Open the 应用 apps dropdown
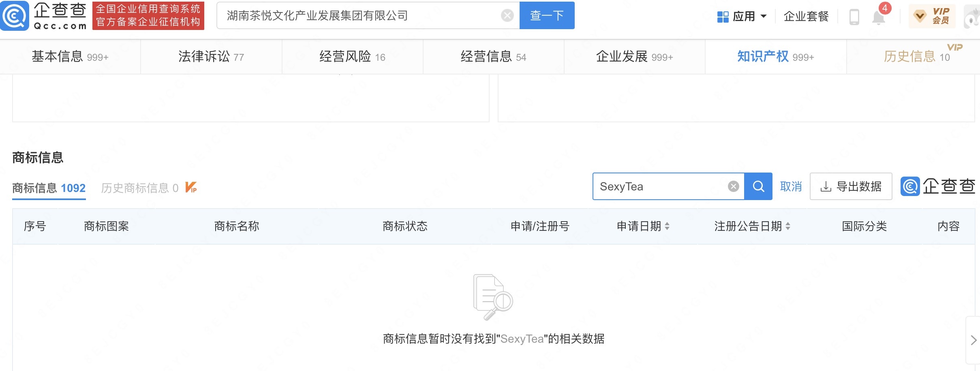The image size is (980, 371). pos(742,16)
